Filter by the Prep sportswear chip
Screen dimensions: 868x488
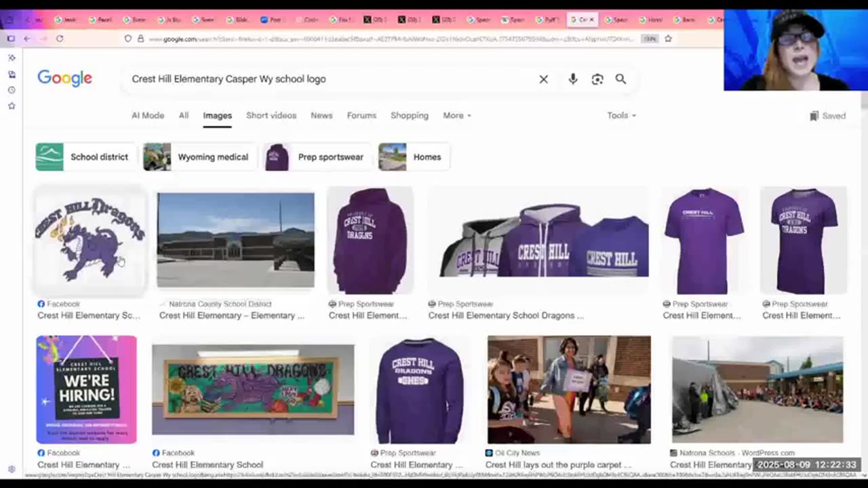[318, 157]
